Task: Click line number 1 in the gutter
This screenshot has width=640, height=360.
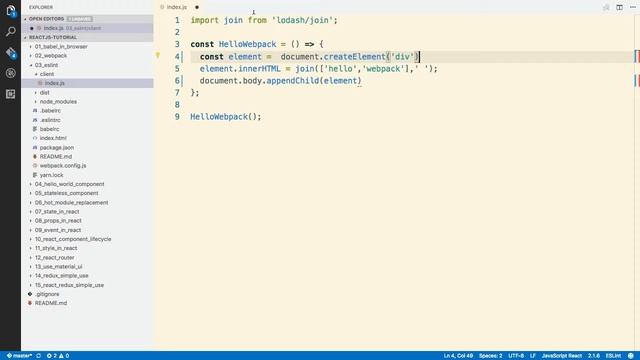Action: pos(177,20)
